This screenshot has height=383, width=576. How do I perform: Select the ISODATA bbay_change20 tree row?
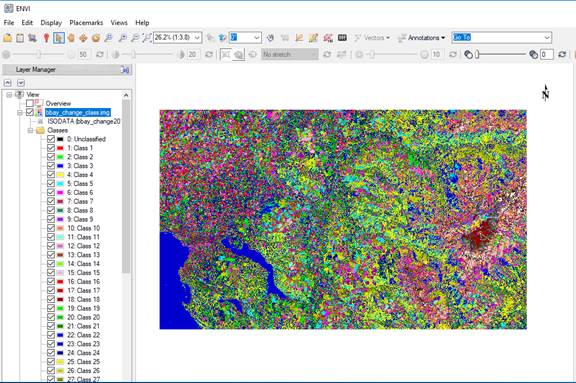pos(83,121)
